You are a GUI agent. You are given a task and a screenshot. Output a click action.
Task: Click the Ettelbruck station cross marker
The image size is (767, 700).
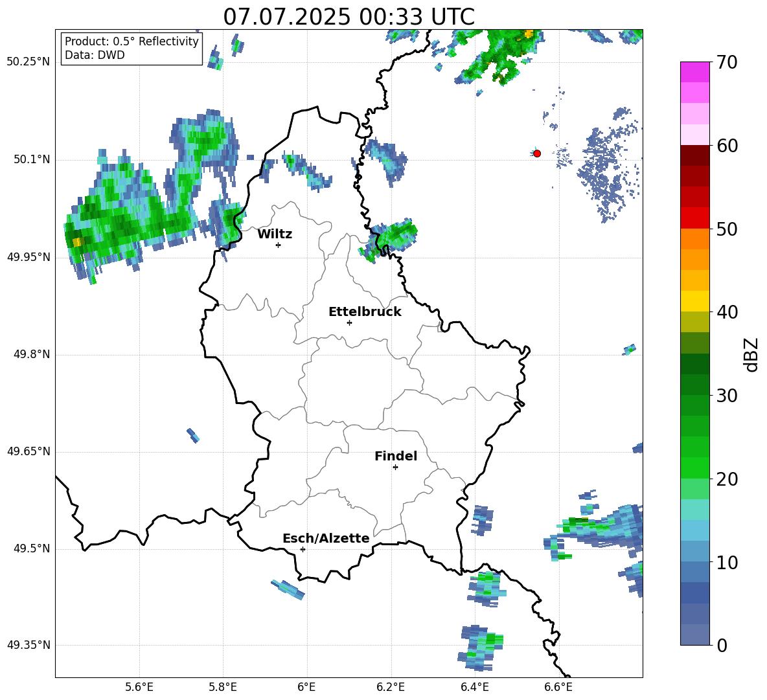pyautogui.click(x=349, y=322)
